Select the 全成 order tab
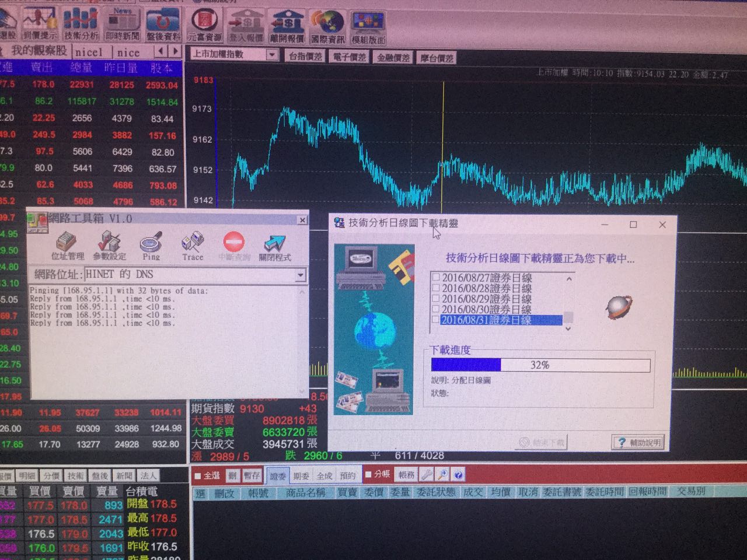 [x=324, y=476]
